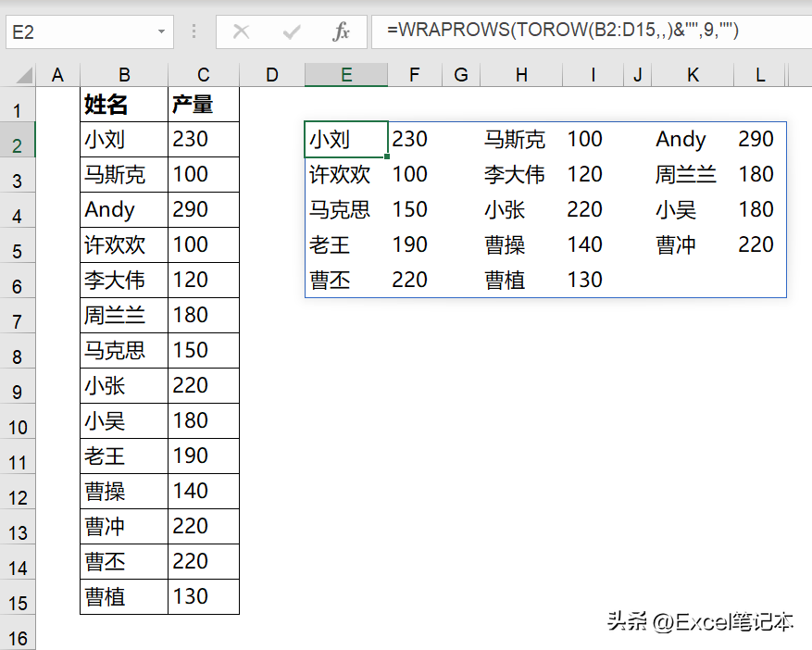Click cell B9 containing 小张
The height and width of the screenshot is (650, 812).
pos(124,386)
